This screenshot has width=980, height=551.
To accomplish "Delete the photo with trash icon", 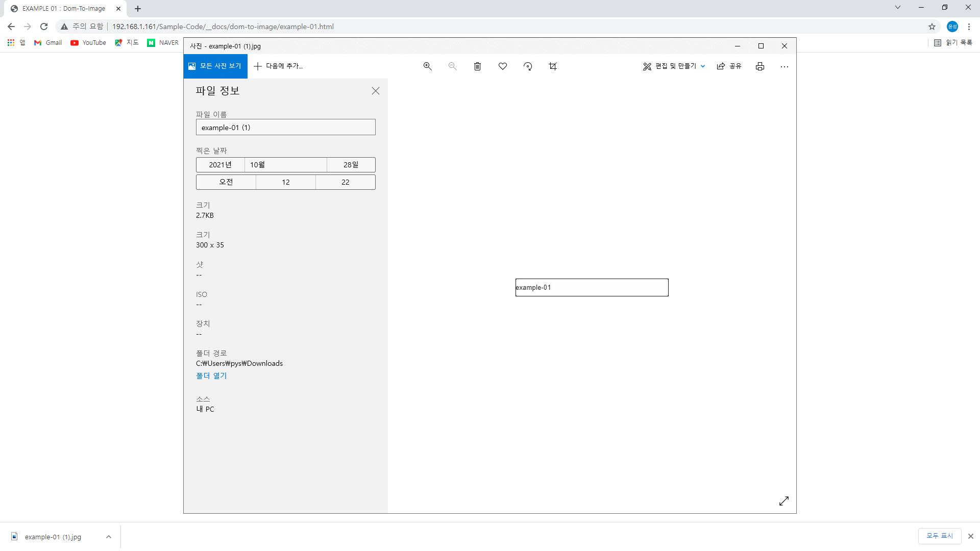I will [x=477, y=66].
